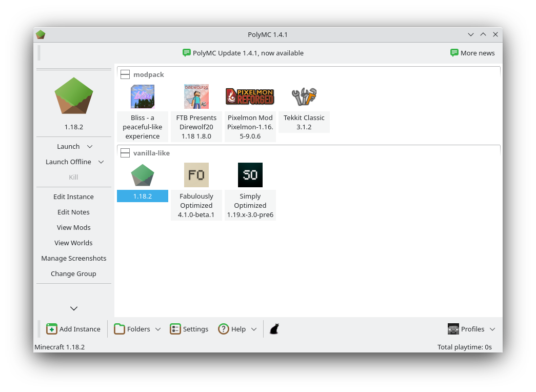Image resolution: width=536 pixels, height=392 pixels.
Task: Select the Fabulously Optimized instance icon
Action: (196, 174)
